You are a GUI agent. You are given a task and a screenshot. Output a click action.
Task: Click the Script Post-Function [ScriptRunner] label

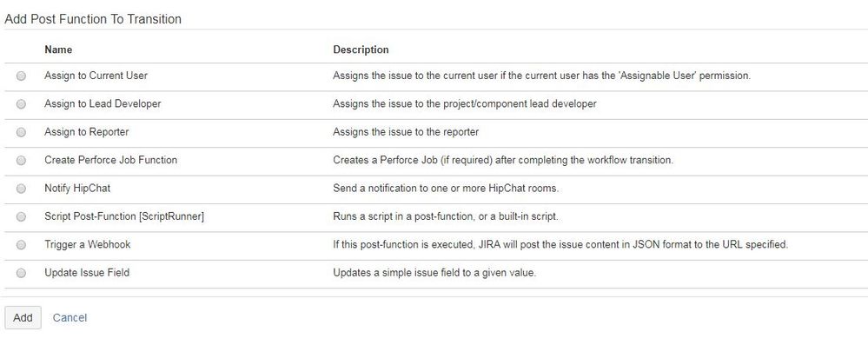[124, 216]
